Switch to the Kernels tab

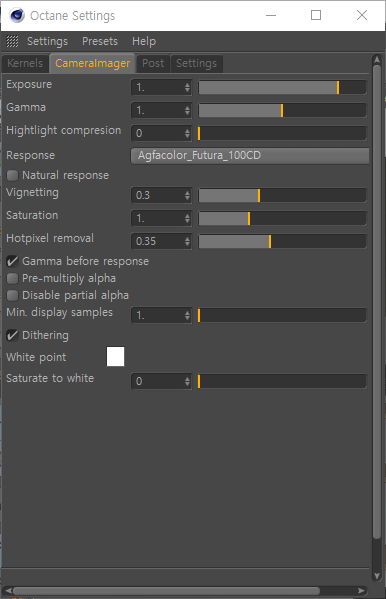click(x=25, y=63)
